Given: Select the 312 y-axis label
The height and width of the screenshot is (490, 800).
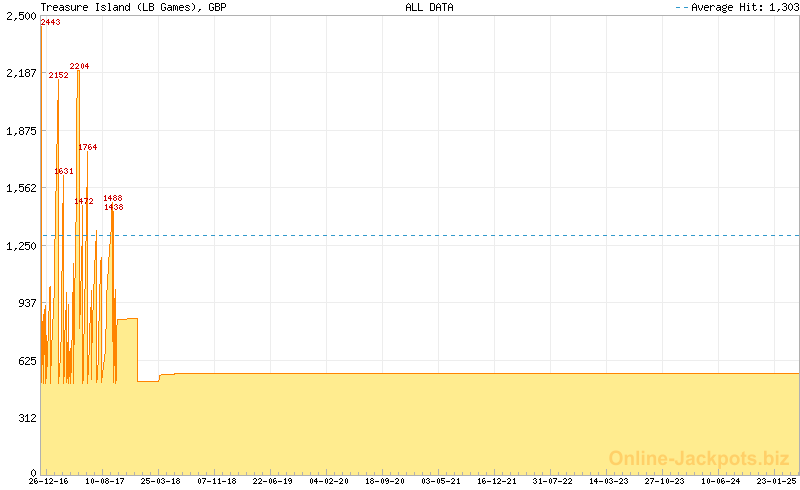Looking at the screenshot, I should click(25, 418).
